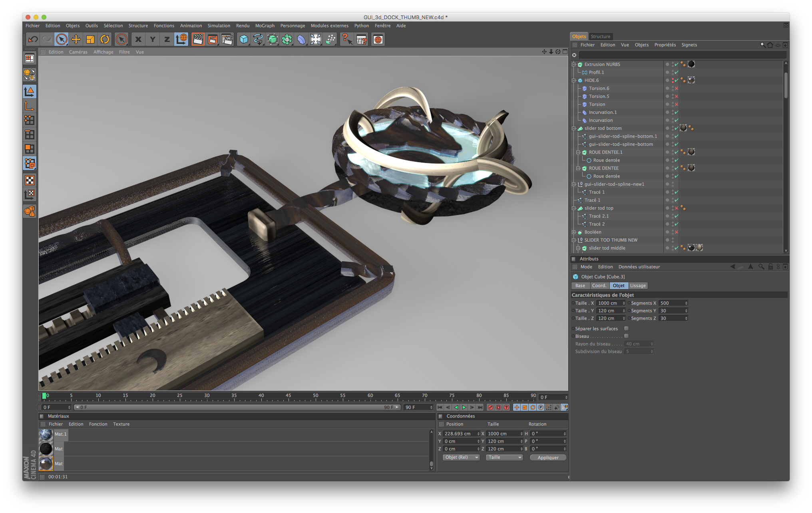Open the Objet (Rel) dropdown
Viewport: 812px width, 513px height.
[461, 458]
